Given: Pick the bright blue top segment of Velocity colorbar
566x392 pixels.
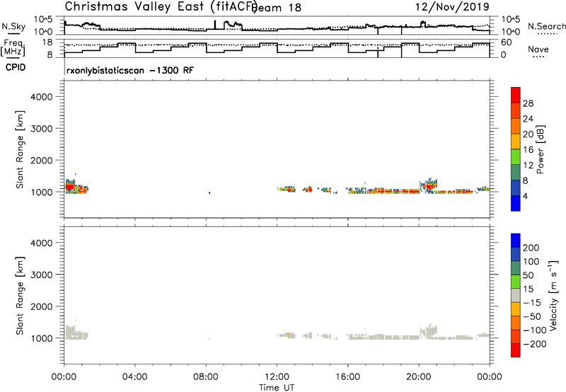Looking at the screenshot, I should click(516, 241).
